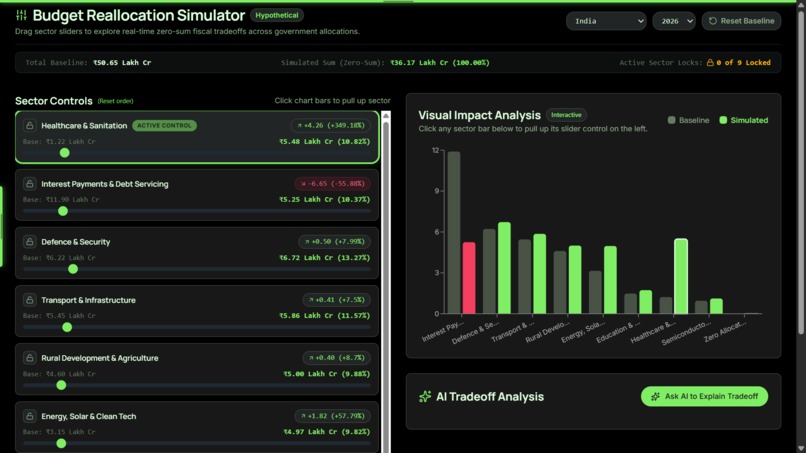The height and width of the screenshot is (453, 806).
Task: Click the Simulated legend swatch
Action: point(723,120)
